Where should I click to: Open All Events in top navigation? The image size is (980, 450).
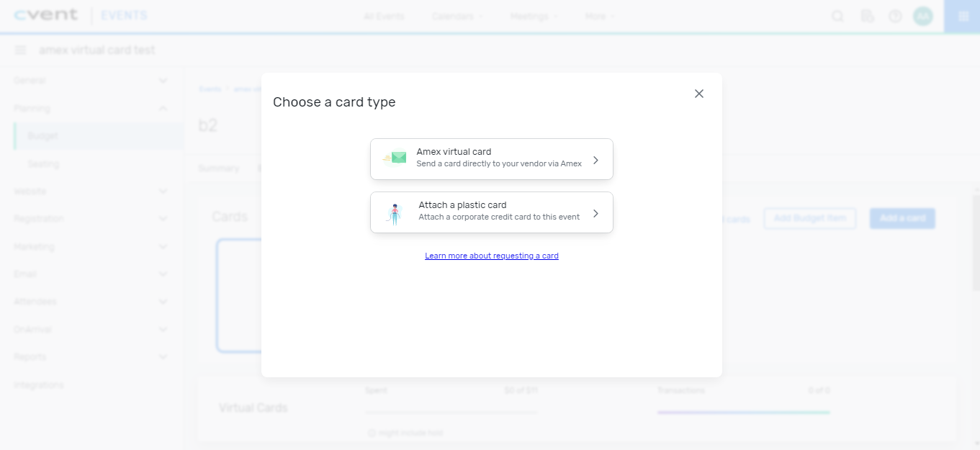[x=384, y=15]
